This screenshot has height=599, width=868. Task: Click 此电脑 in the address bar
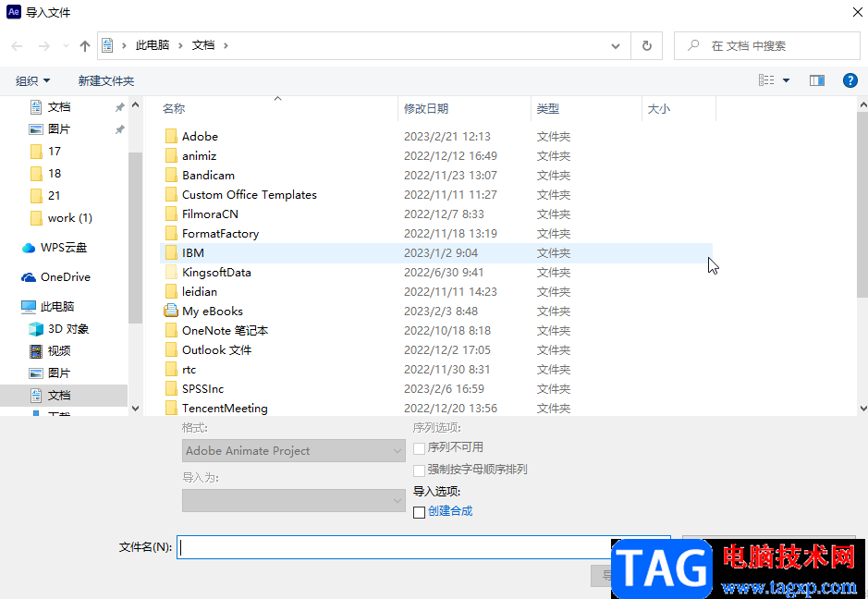point(153,45)
